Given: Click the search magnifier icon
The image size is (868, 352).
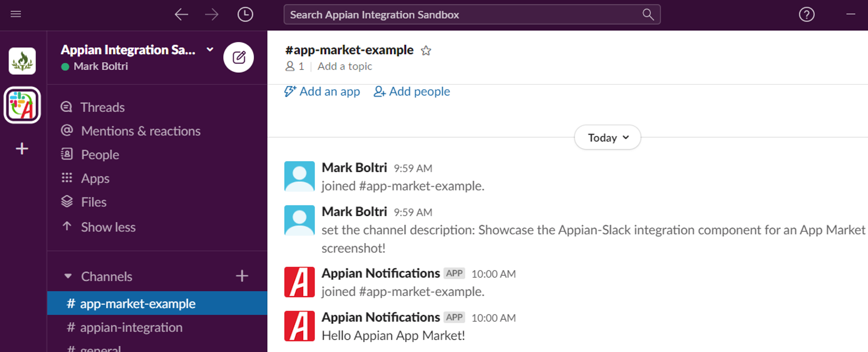Looking at the screenshot, I should point(648,14).
